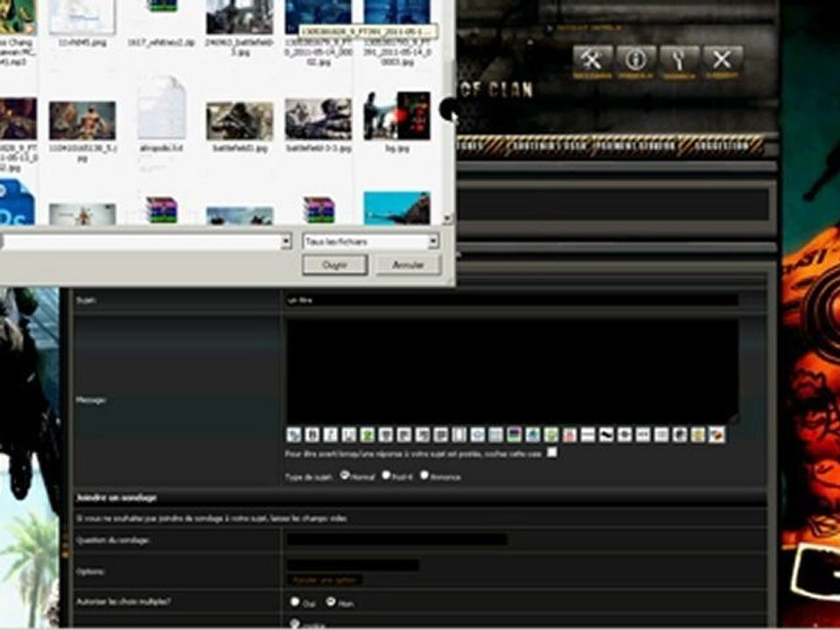Tick the reply notification checkbox
Image resolution: width=840 pixels, height=630 pixels.
coord(552,452)
